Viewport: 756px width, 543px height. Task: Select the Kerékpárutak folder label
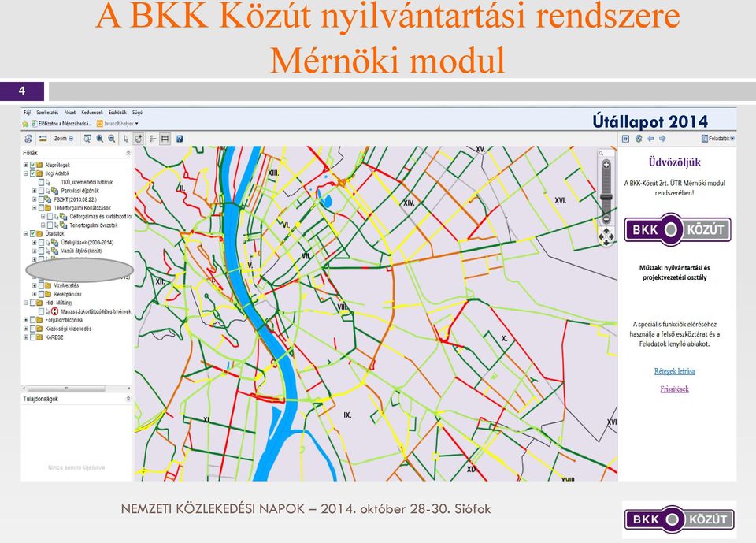68,294
